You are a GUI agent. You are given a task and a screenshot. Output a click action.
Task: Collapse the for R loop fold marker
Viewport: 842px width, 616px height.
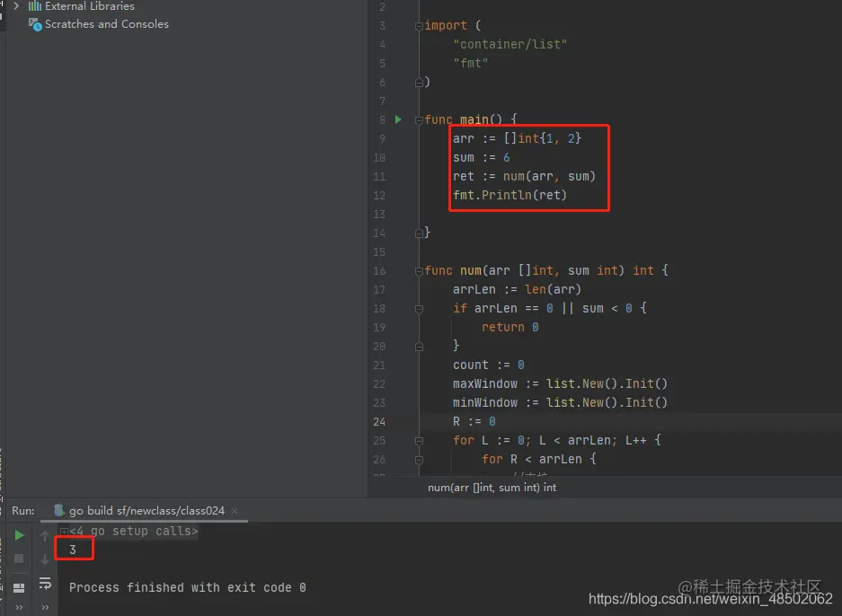[419, 460]
